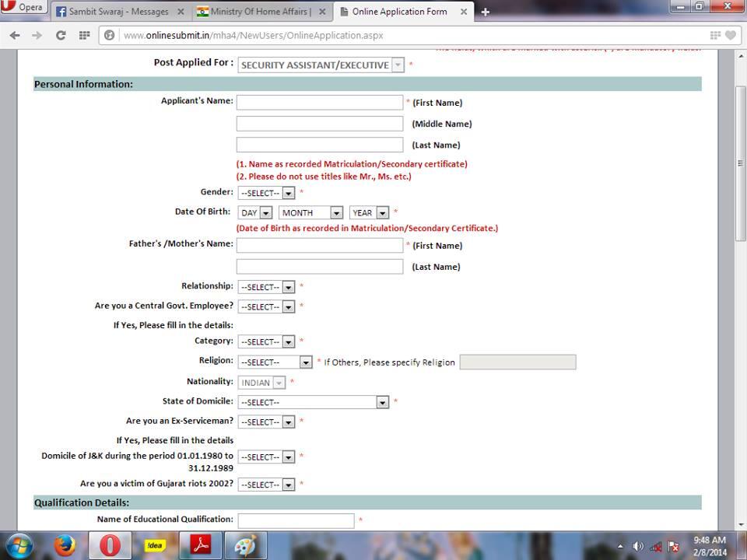
Task: Click the scrollbar down arrow
Action: point(740,525)
